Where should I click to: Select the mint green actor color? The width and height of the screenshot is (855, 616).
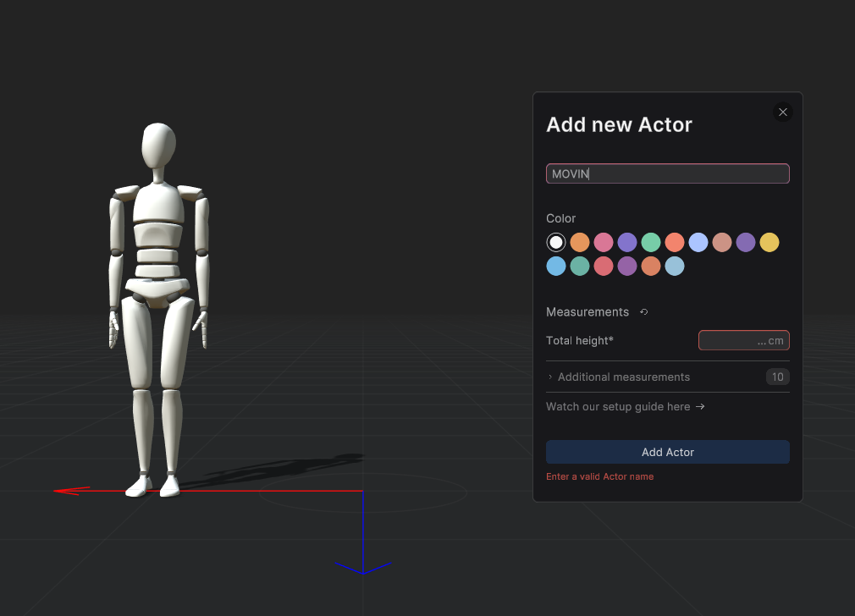tap(650, 243)
